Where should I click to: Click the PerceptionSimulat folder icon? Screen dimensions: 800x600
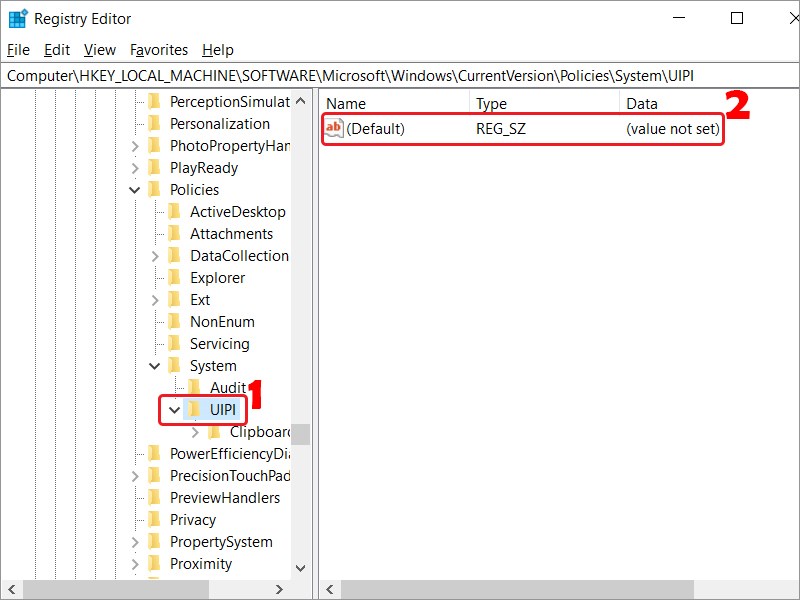(x=155, y=102)
